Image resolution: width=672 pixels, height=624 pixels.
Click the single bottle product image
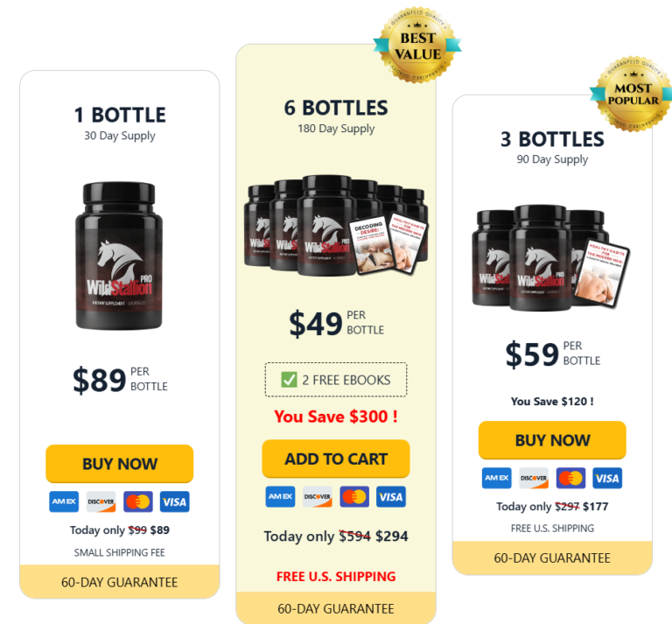click(x=119, y=256)
